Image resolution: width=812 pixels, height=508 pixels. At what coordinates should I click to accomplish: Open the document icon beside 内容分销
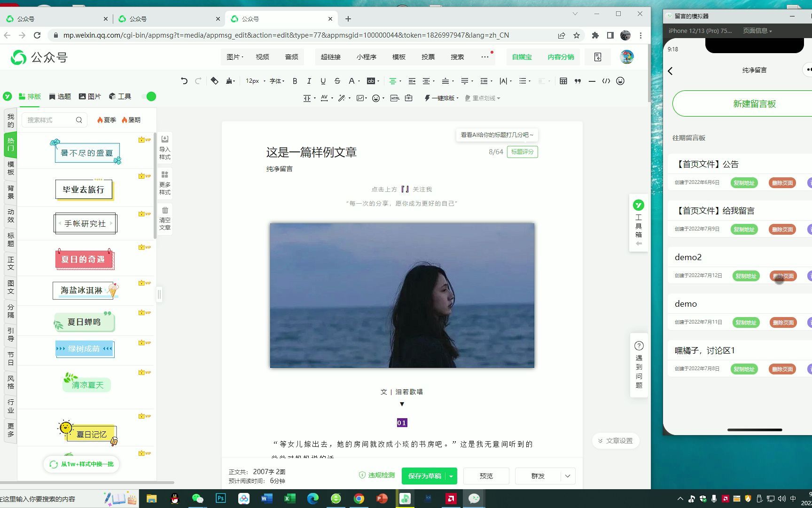598,57
